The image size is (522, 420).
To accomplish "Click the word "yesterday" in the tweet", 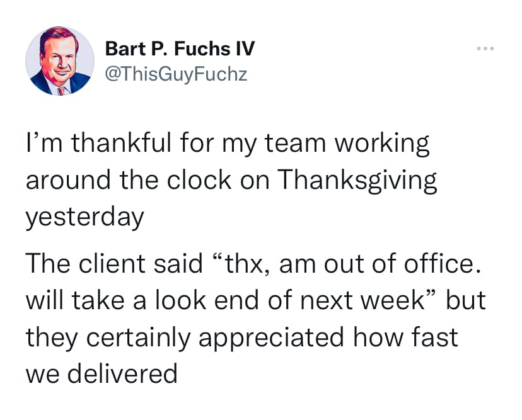I will (85, 217).
